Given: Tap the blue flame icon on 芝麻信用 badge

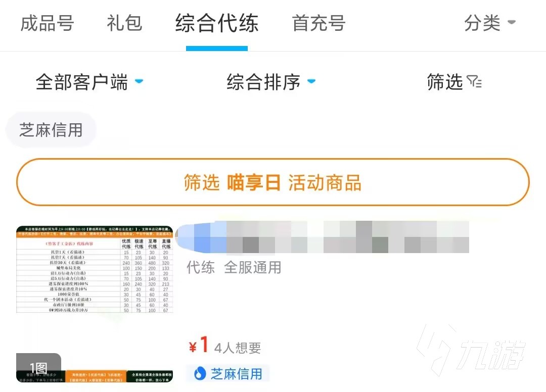Looking at the screenshot, I should [200, 374].
